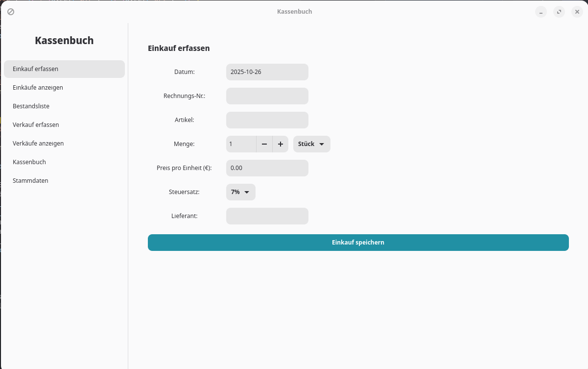Viewport: 588px width, 369px height.
Task: Click the circle-slash icon in title bar
Action: 11,12
